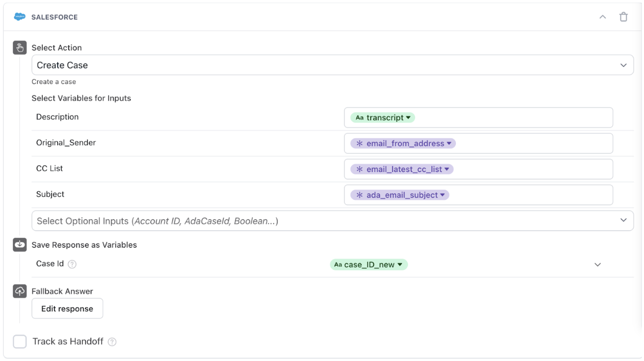This screenshot has width=644, height=361.
Task: Click the Select Action hand icon
Action: (19, 48)
